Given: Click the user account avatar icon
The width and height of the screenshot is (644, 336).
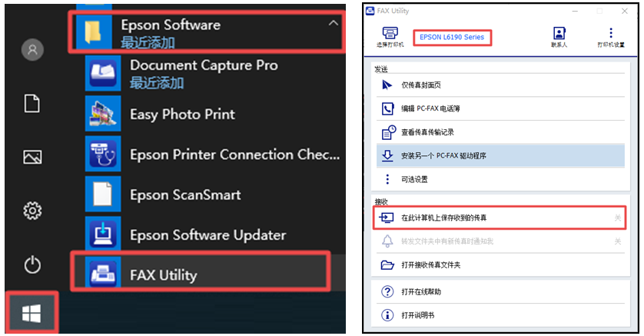Looking at the screenshot, I should point(32,50).
